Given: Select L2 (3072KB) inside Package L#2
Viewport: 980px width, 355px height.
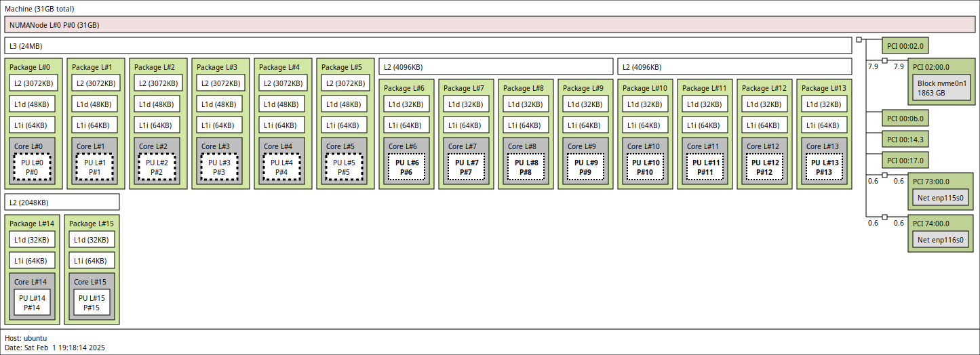Looking at the screenshot, I should pos(158,83).
